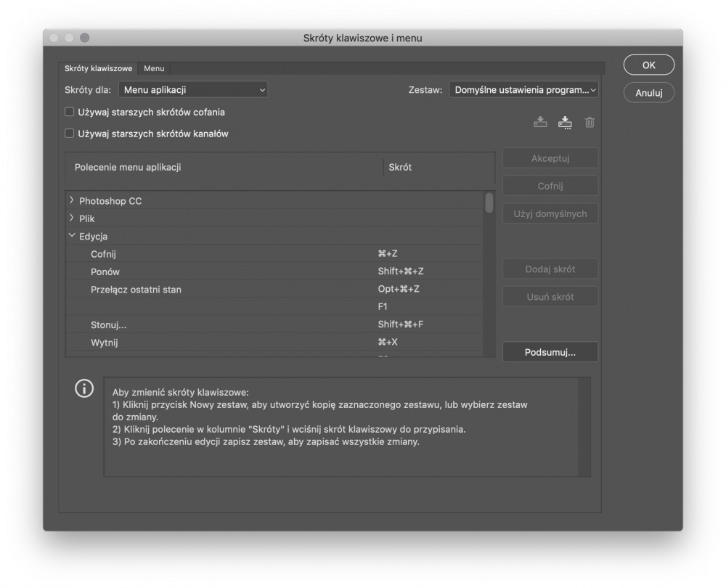Click the Dodaj skrót button

[x=550, y=269]
